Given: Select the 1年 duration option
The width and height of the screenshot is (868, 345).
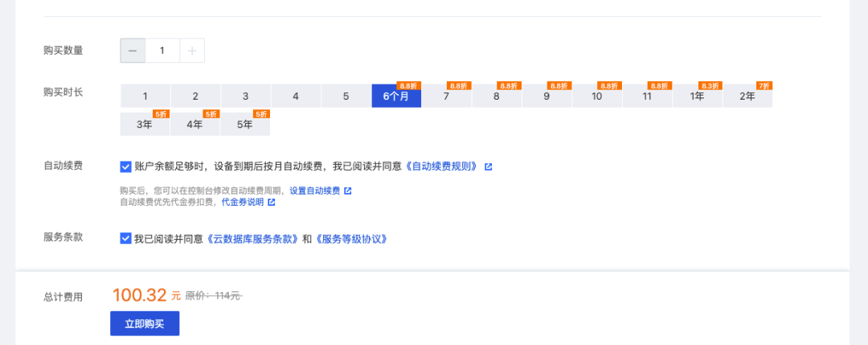Looking at the screenshot, I should [x=698, y=96].
